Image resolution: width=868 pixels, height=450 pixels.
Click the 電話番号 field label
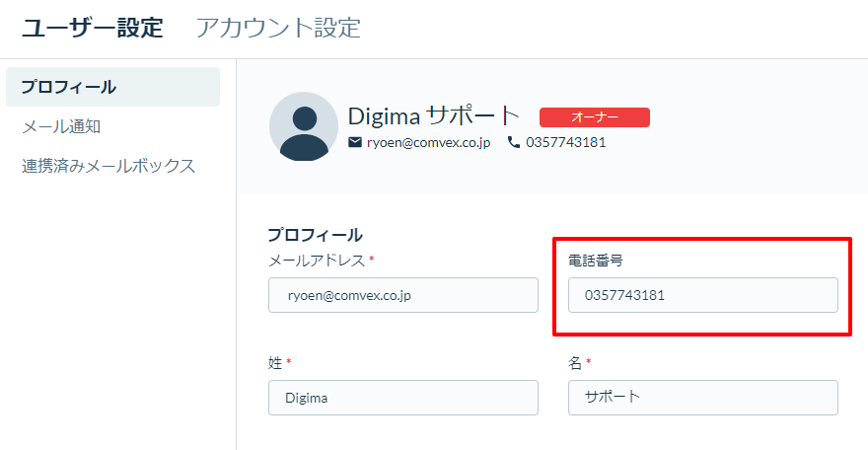coord(596,261)
